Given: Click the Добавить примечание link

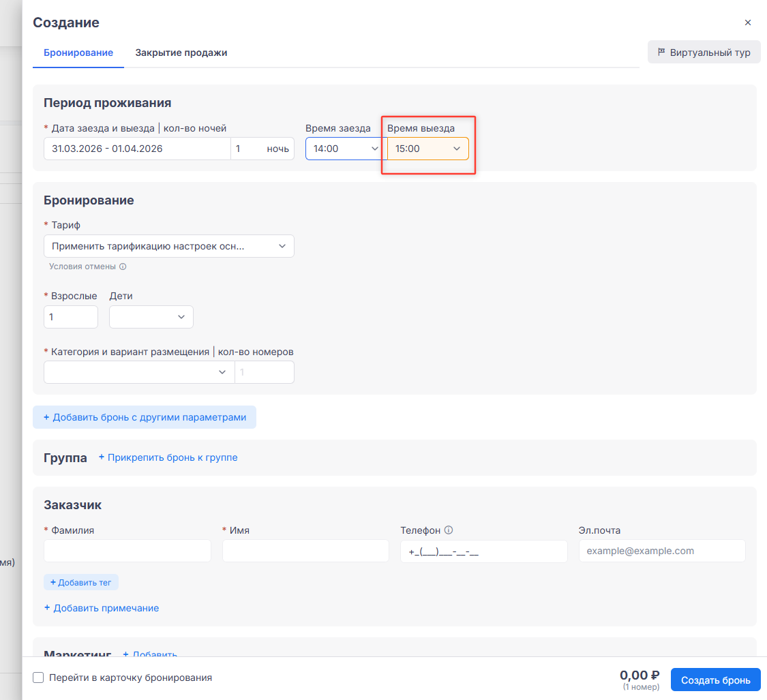Looking at the screenshot, I should point(101,608).
